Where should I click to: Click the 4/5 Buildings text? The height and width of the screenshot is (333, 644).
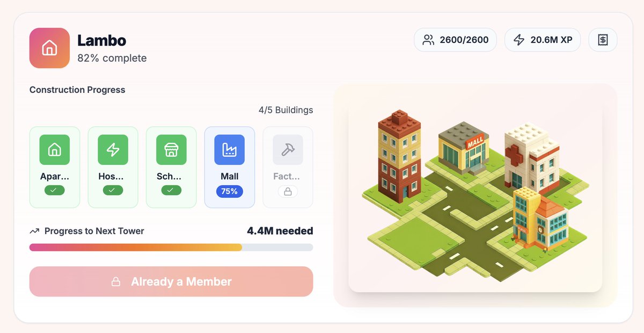click(x=286, y=110)
